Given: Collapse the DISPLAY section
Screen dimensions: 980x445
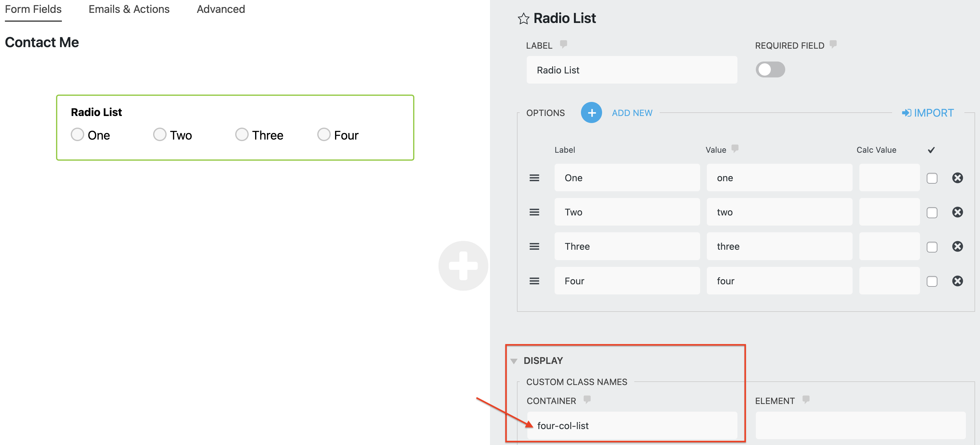Looking at the screenshot, I should point(514,360).
